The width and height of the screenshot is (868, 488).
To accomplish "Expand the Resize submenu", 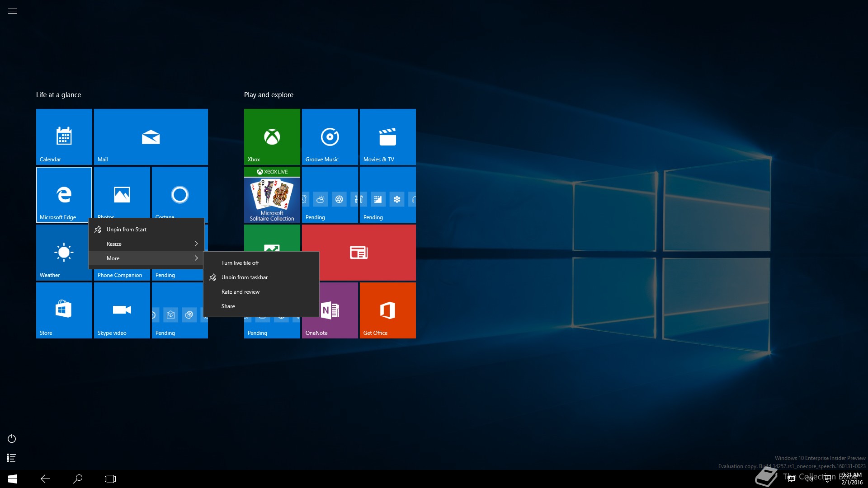I will pyautogui.click(x=146, y=244).
